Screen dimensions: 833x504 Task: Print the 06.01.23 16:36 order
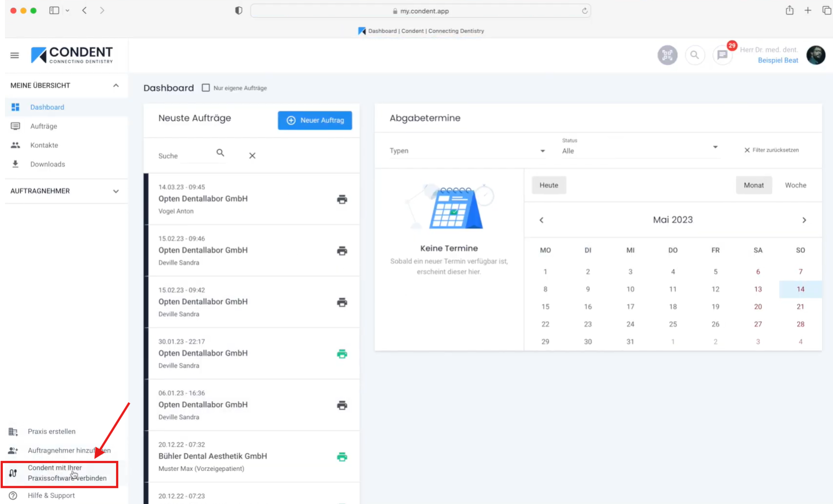click(x=342, y=405)
